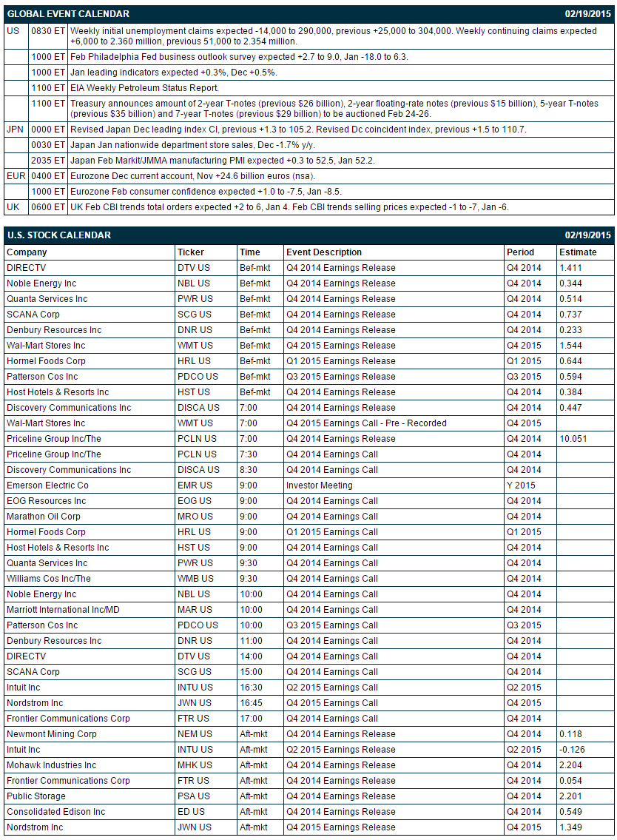This screenshot has width=617, height=840.
Task: Click the GLOBAL EVENT CALENDAR header title
Action: 68,14
